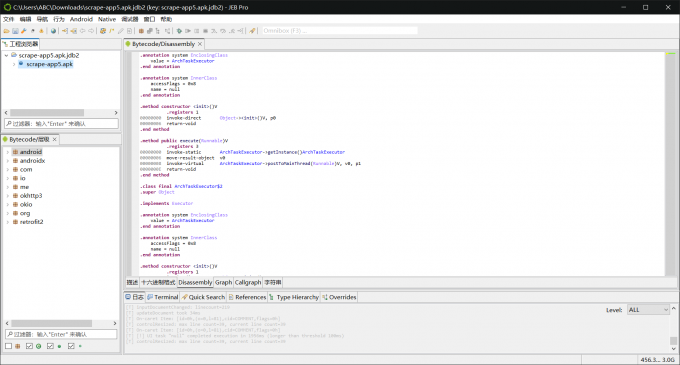Click the log panel scroll-down arrow
The width and height of the screenshot is (680, 365).
point(673,348)
